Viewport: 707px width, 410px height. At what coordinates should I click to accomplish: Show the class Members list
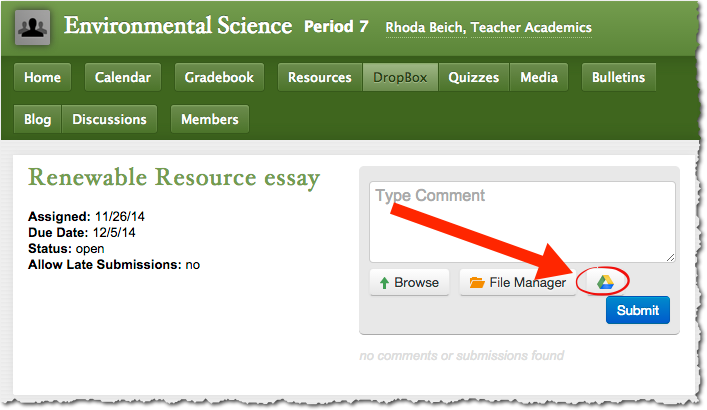210,119
